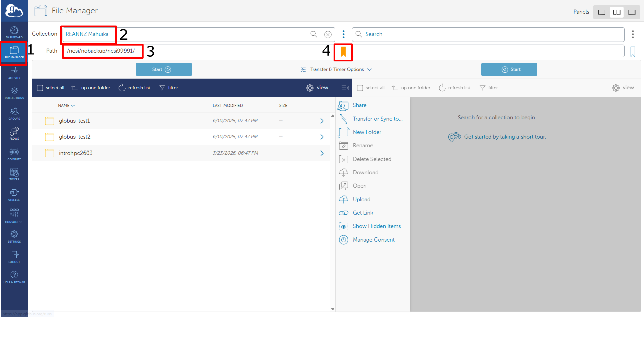Click Logout in the sidebar

(x=14, y=257)
